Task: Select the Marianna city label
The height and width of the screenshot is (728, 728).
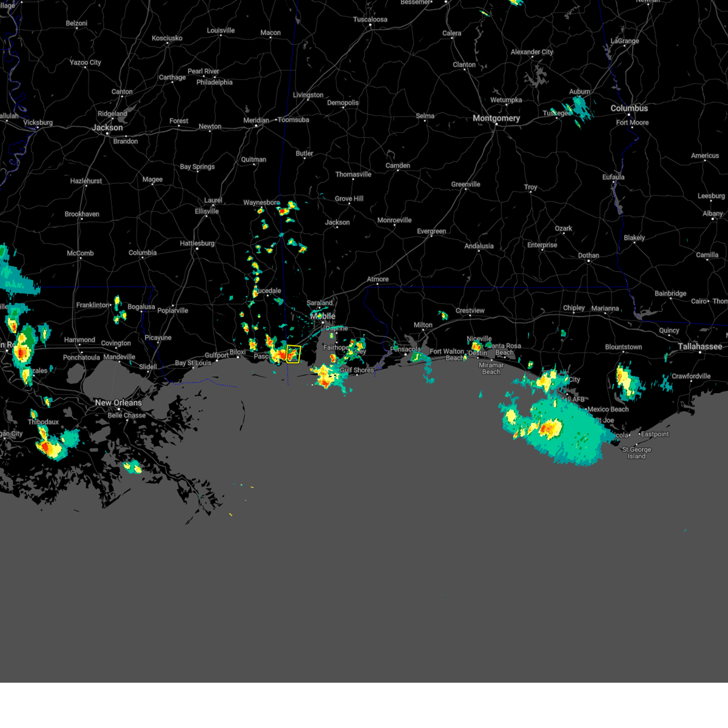Action: [x=605, y=308]
